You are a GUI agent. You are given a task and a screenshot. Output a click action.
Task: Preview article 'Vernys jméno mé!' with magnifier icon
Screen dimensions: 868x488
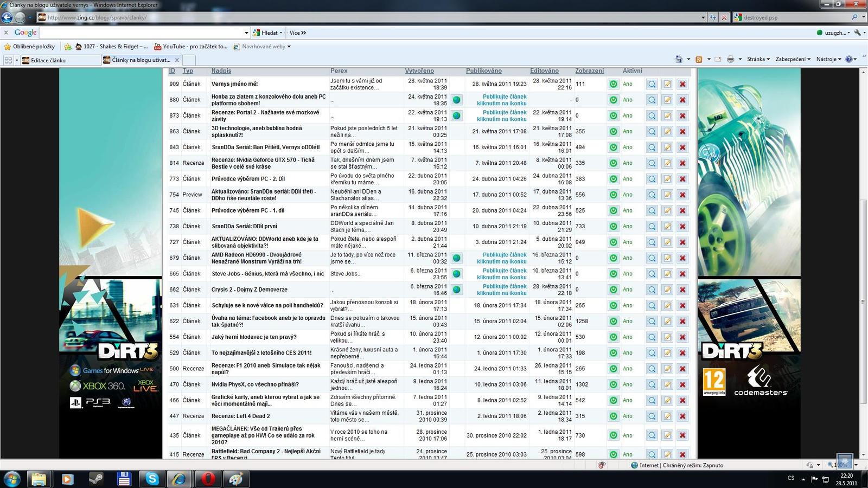tap(652, 84)
